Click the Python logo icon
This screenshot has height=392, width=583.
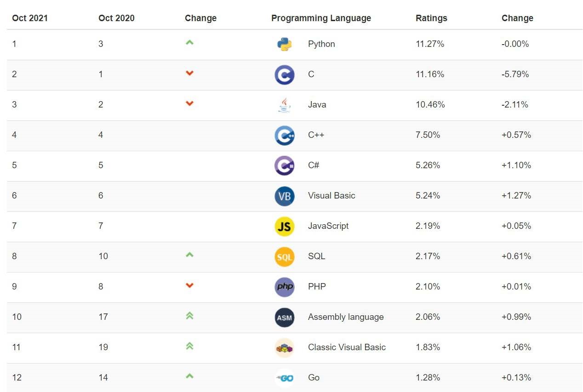[285, 44]
